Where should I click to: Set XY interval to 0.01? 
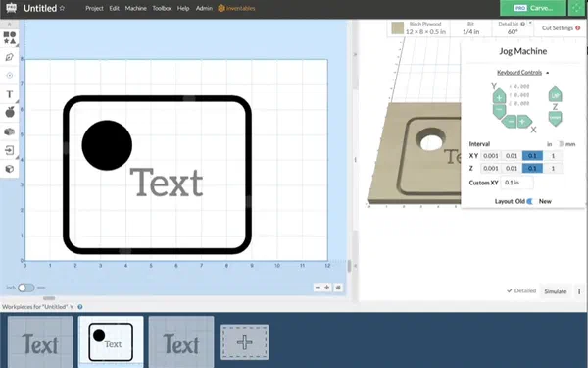512,156
